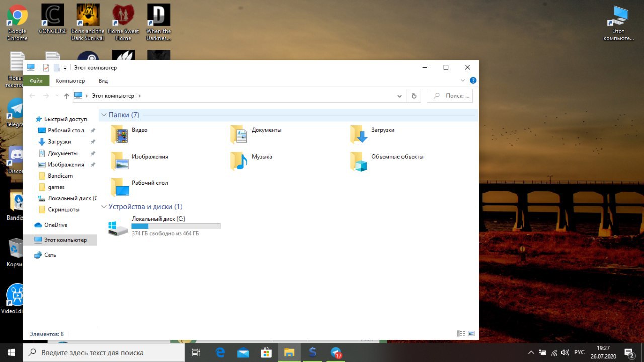Open the volume control in tray

(565, 352)
